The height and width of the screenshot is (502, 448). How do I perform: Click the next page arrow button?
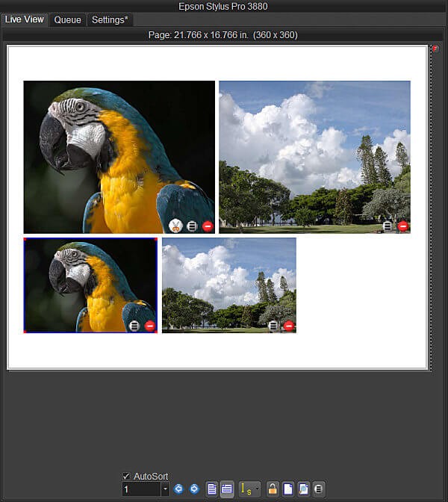tap(194, 489)
